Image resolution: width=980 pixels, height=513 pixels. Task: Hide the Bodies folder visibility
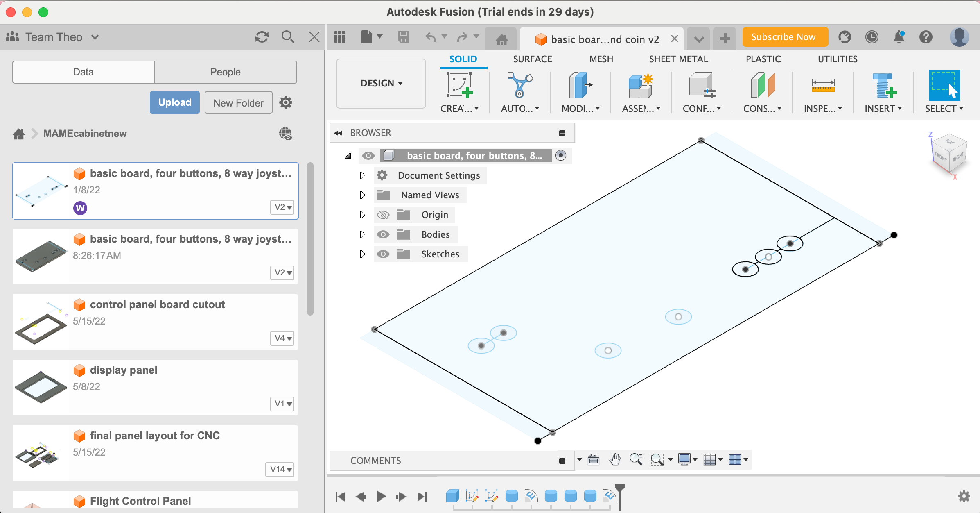click(383, 234)
